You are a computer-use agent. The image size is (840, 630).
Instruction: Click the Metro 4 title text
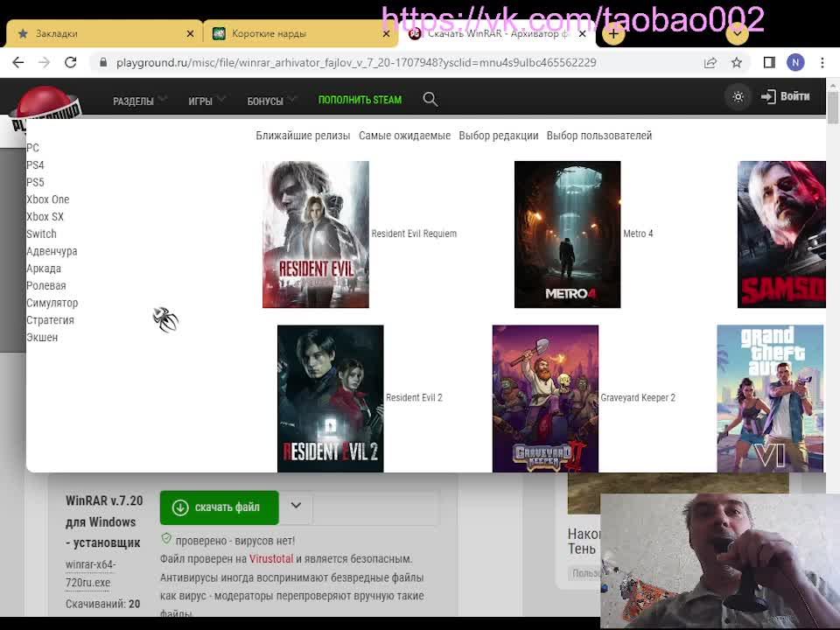click(x=638, y=234)
